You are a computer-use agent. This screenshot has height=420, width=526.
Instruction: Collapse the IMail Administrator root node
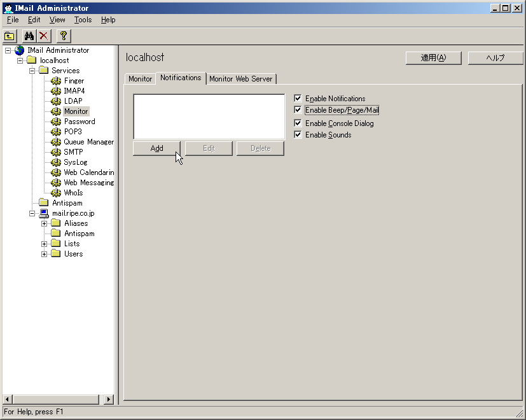(x=8, y=51)
